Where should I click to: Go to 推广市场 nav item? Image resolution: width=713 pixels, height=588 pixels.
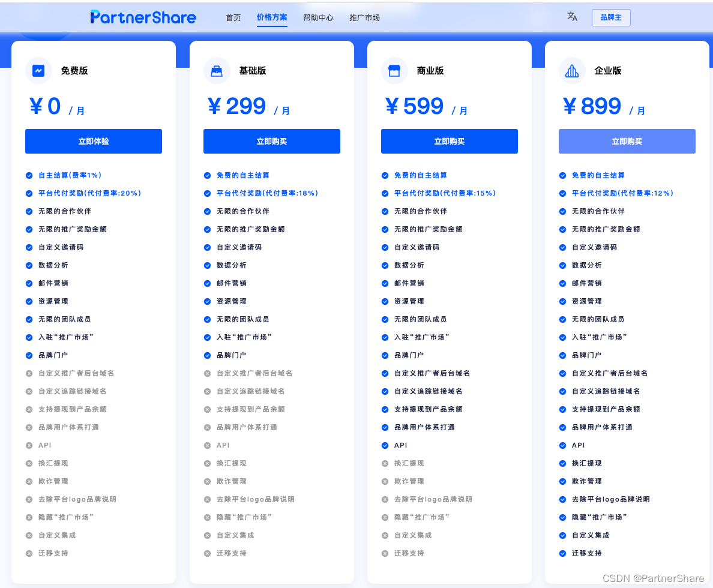click(365, 18)
